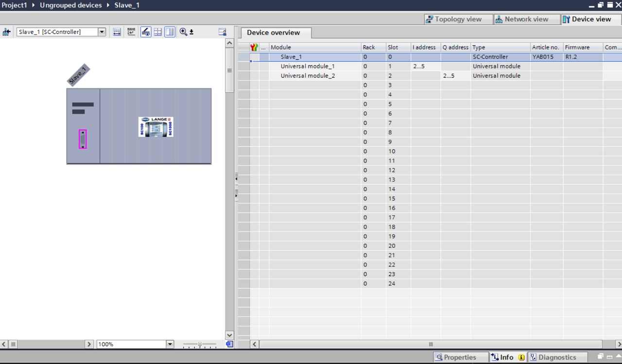Click Slave_1 in the breadcrumb path

[x=127, y=5]
